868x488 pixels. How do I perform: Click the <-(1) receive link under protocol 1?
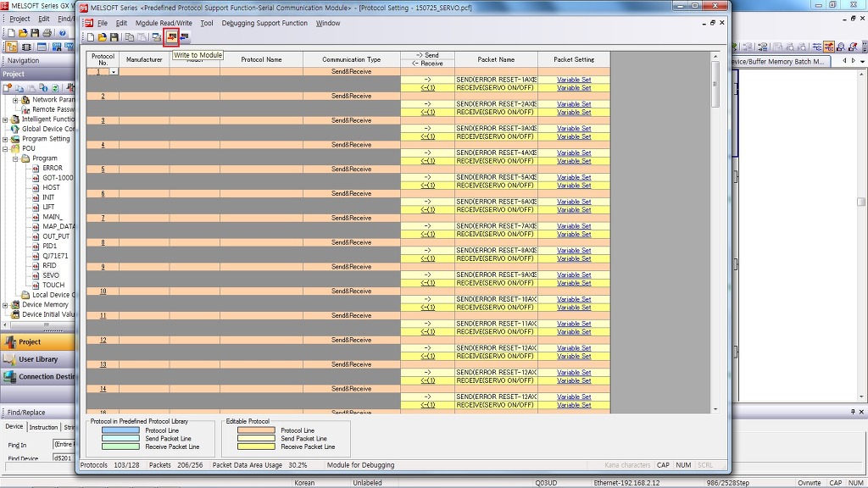427,88
